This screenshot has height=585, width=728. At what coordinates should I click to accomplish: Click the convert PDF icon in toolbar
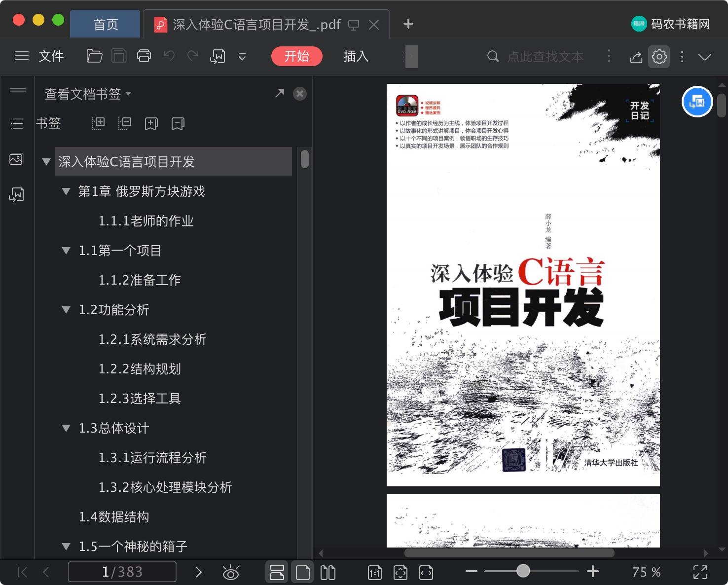pyautogui.click(x=218, y=57)
